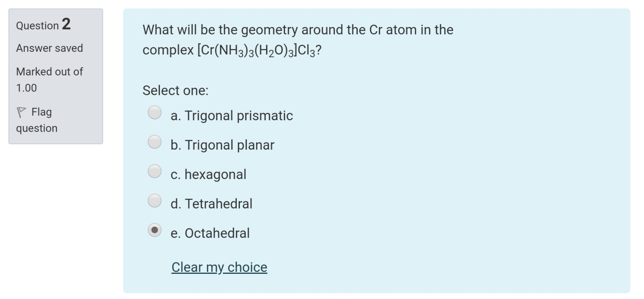Select the Trigonal prismatic radio button
The height and width of the screenshot is (299, 644).
pos(155,113)
